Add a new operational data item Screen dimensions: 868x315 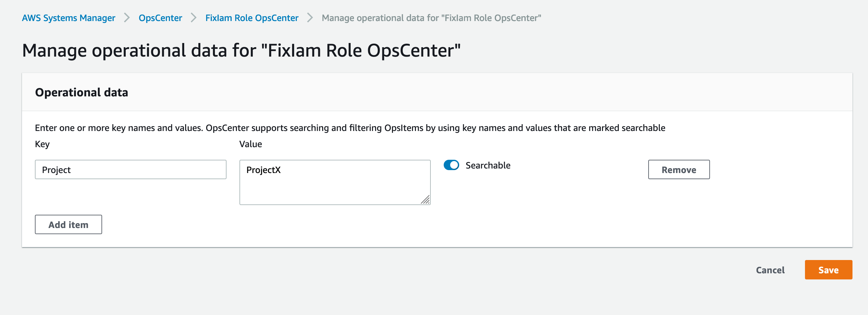(x=69, y=224)
